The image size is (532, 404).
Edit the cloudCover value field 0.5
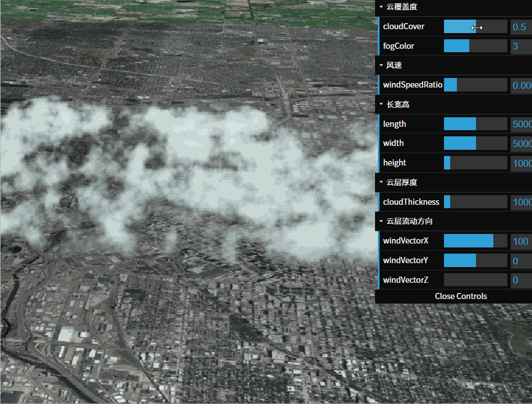tap(521, 27)
